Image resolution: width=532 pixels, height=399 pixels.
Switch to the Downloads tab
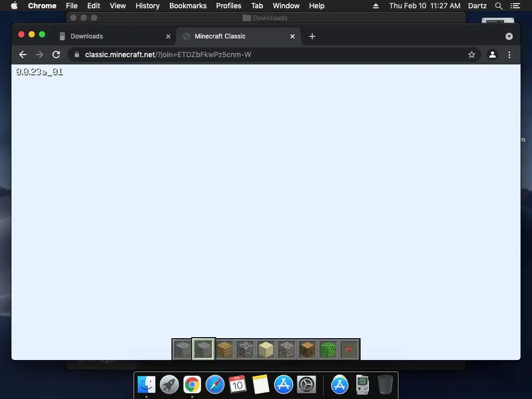click(115, 36)
